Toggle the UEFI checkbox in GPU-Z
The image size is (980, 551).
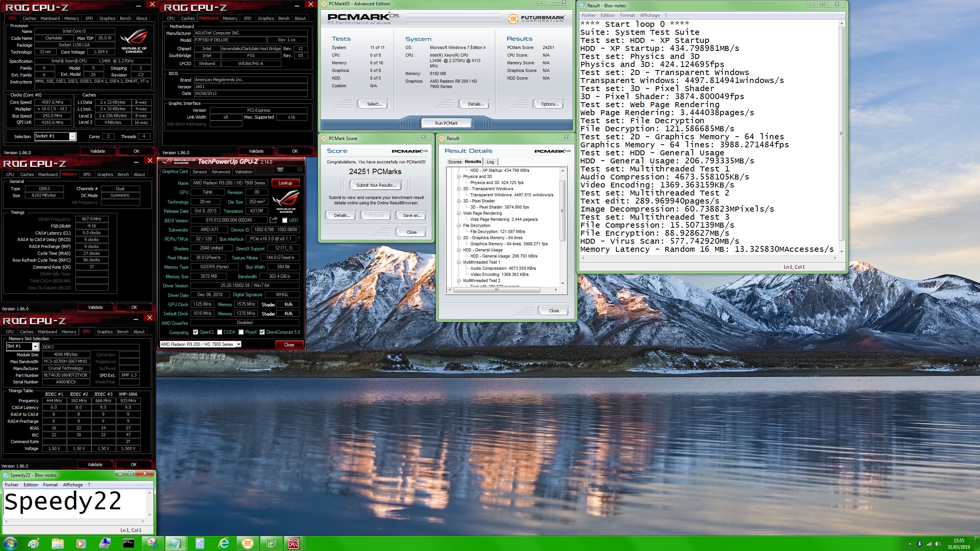click(284, 220)
